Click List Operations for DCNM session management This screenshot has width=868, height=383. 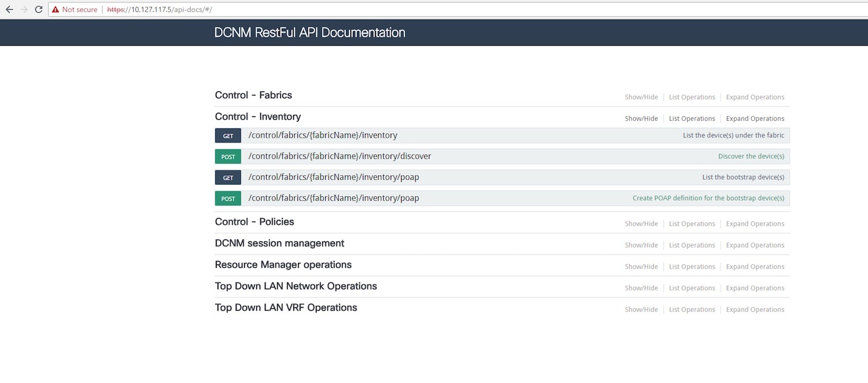tap(692, 245)
